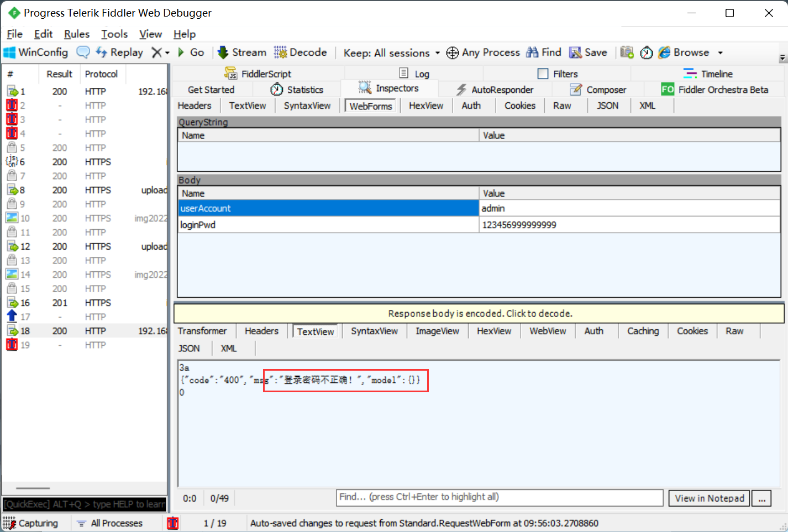Open the comment bubble toolbar icon

[x=83, y=52]
